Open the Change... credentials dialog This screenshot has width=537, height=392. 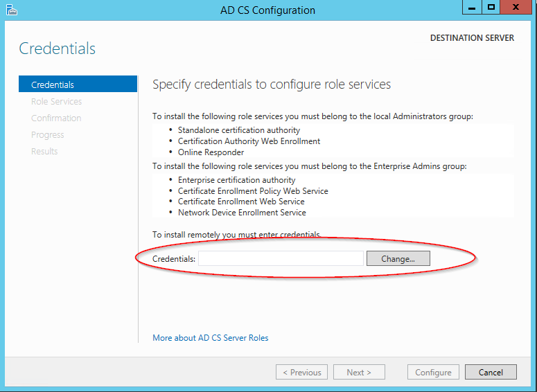398,258
